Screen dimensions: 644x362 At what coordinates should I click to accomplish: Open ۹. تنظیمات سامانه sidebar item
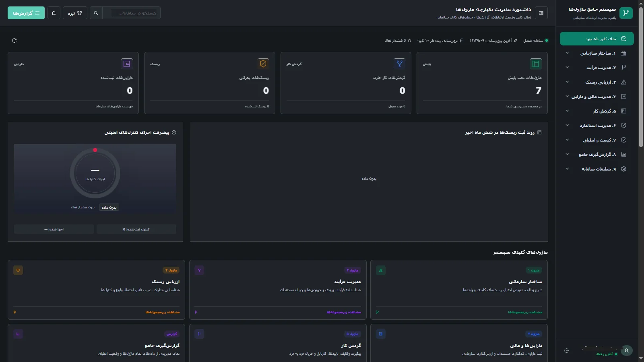[x=597, y=169]
